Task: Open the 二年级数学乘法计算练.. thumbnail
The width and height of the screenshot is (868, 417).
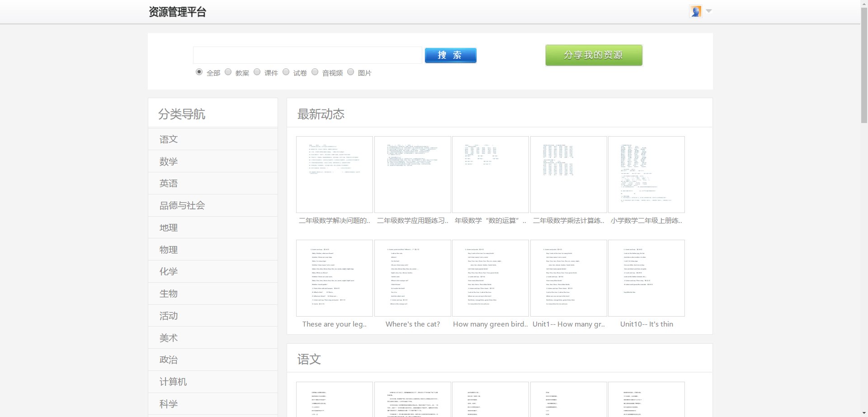Action: coord(569,175)
